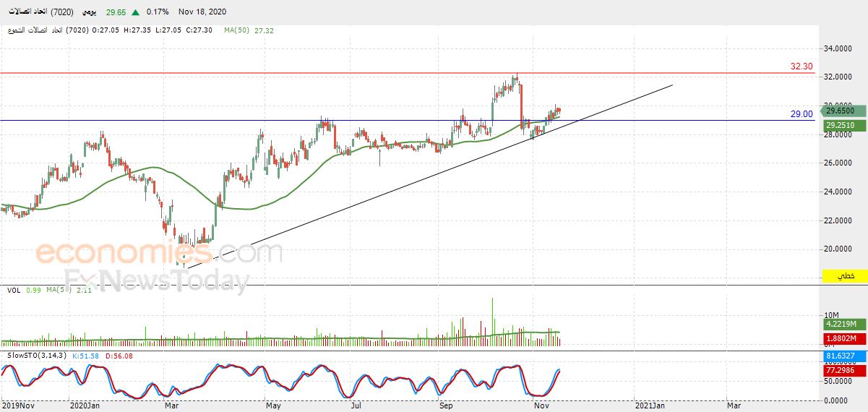The image size is (868, 412).
Task: Click the yellow خطي scale tag
Action: [844, 276]
